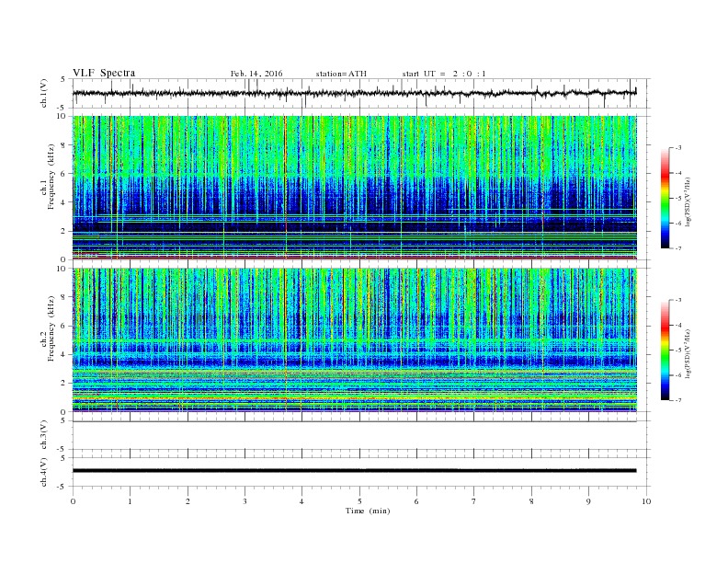Click the ch.1 PSD color scale bar

[x=665, y=198]
